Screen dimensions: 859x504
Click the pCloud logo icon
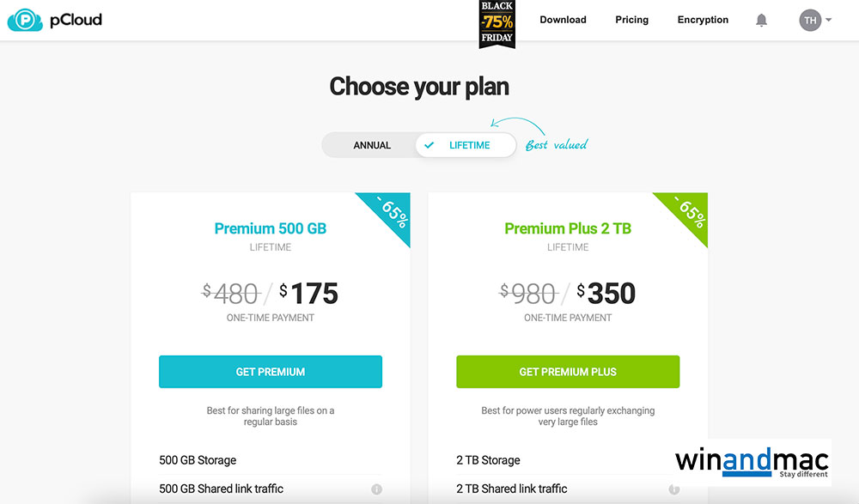(x=25, y=20)
